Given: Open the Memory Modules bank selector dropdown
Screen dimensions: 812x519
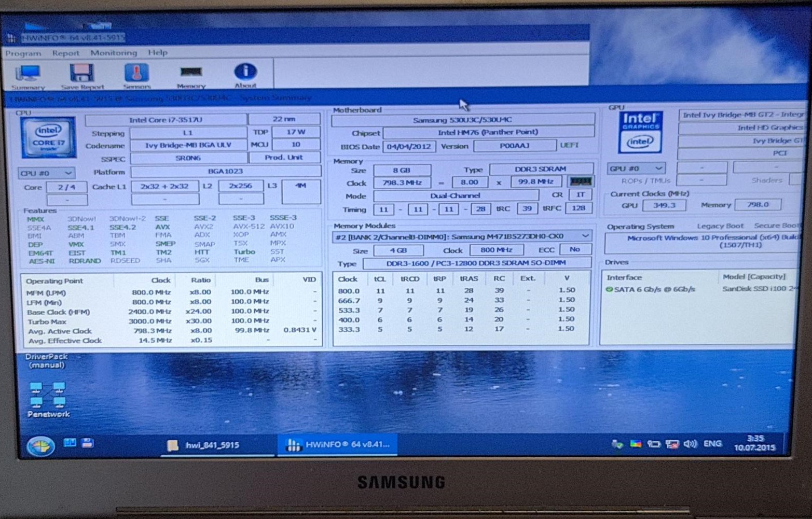Looking at the screenshot, I should (461, 236).
